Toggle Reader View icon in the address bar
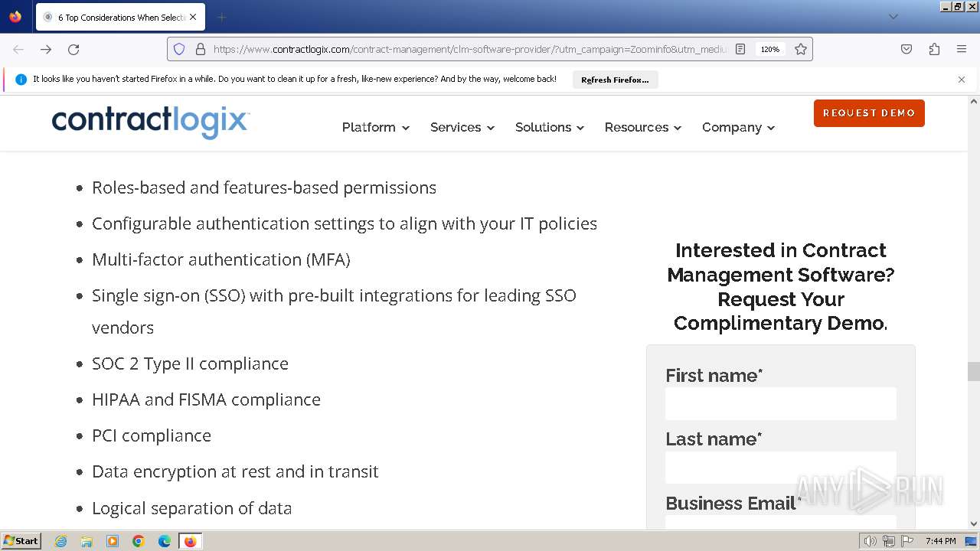 (x=740, y=49)
